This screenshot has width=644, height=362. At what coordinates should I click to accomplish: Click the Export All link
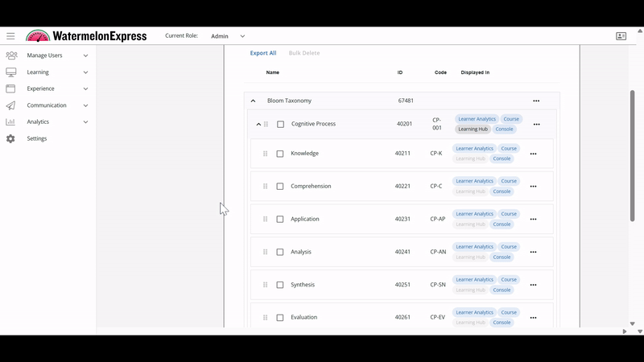pos(262,53)
